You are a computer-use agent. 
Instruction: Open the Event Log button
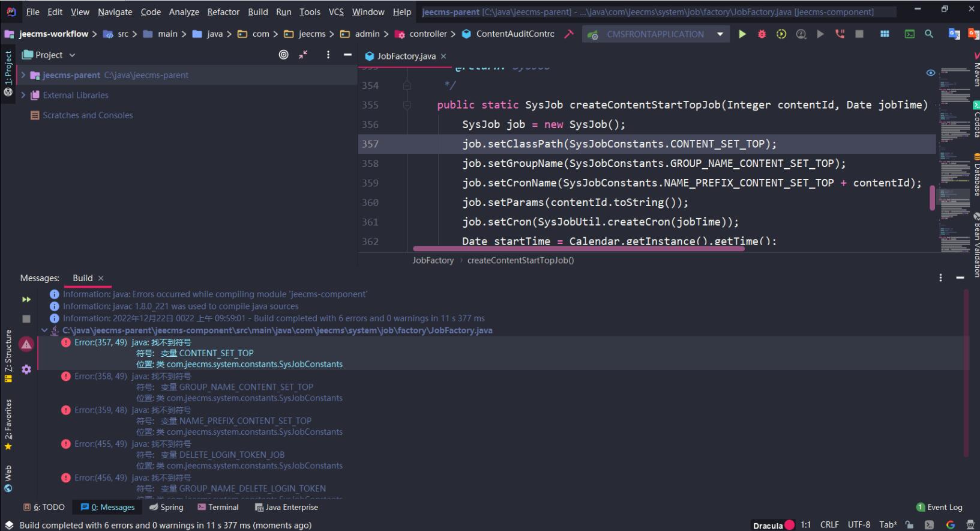click(x=939, y=507)
